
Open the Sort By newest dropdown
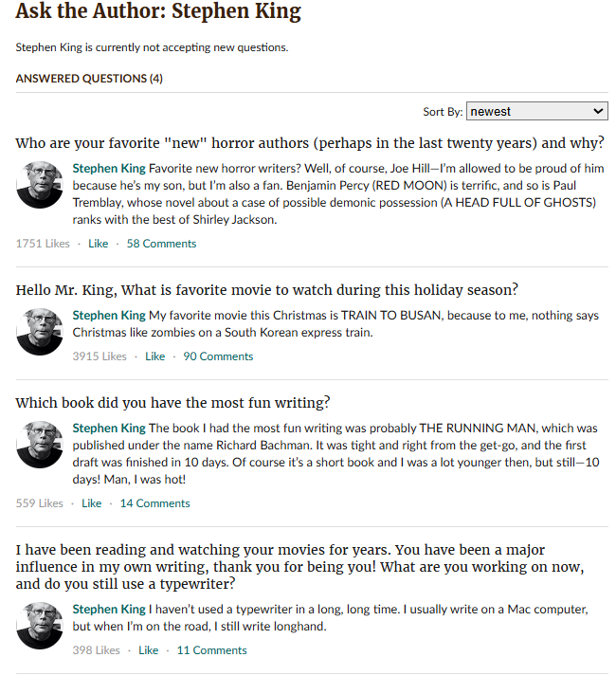click(536, 111)
